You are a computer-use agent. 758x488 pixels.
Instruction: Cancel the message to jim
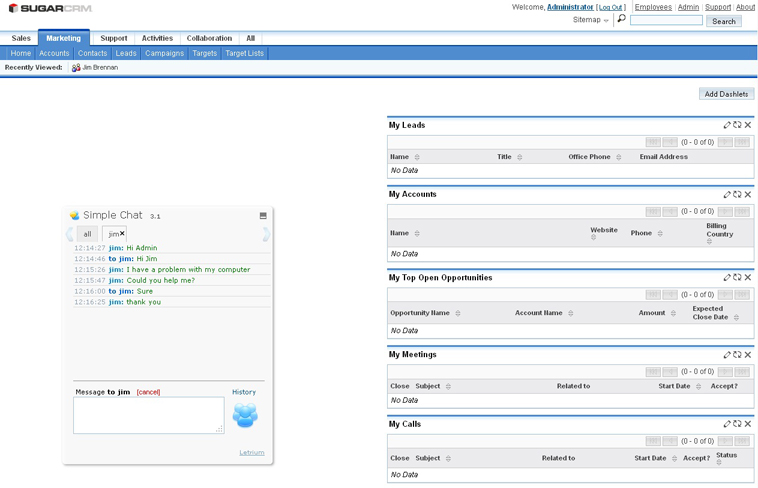tap(148, 392)
